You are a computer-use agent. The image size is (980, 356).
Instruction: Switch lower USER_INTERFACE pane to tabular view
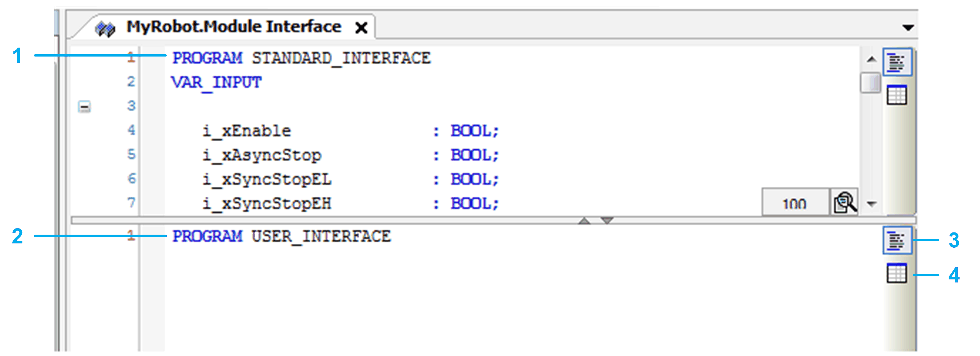pos(897,273)
